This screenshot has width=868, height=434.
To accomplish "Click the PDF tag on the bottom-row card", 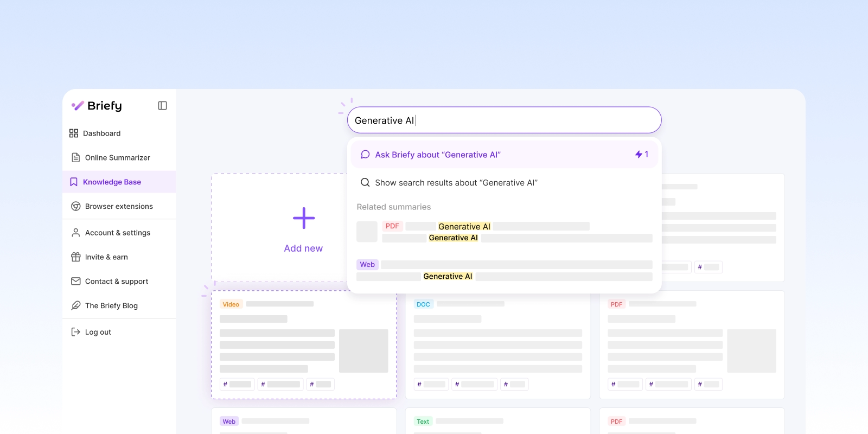I will tap(617, 422).
